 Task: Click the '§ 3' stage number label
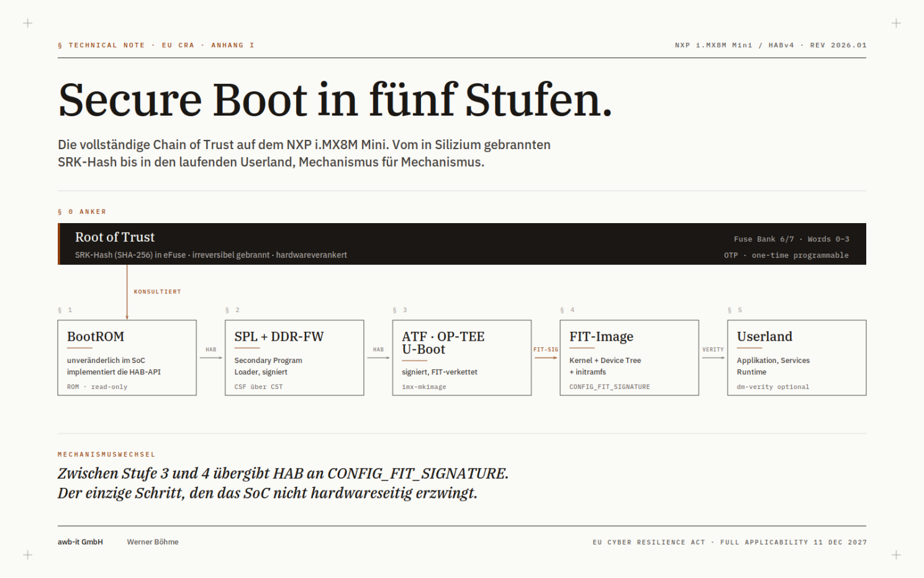[x=400, y=310]
